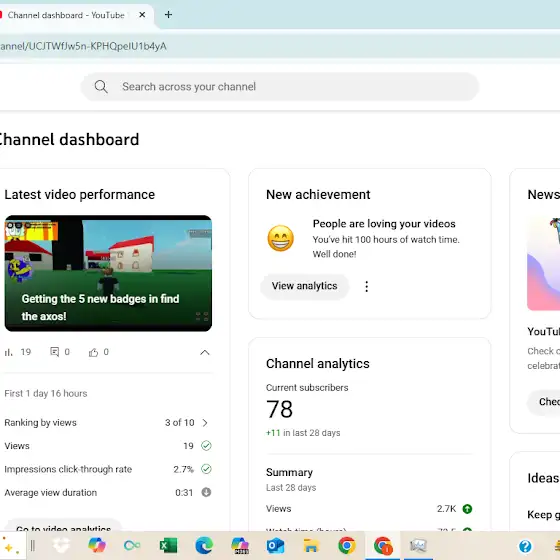The width and height of the screenshot is (560, 560).
Task: Click the Summary Last 28 days text
Action: coord(291,480)
